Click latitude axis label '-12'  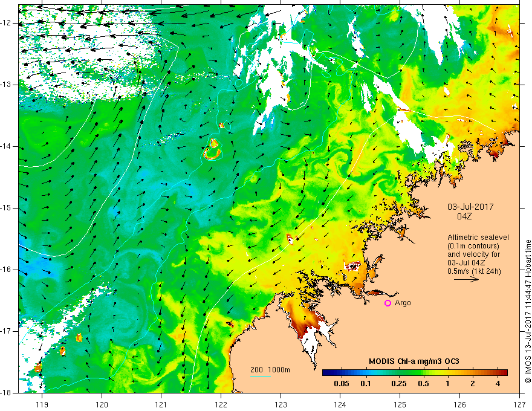coord(6,23)
